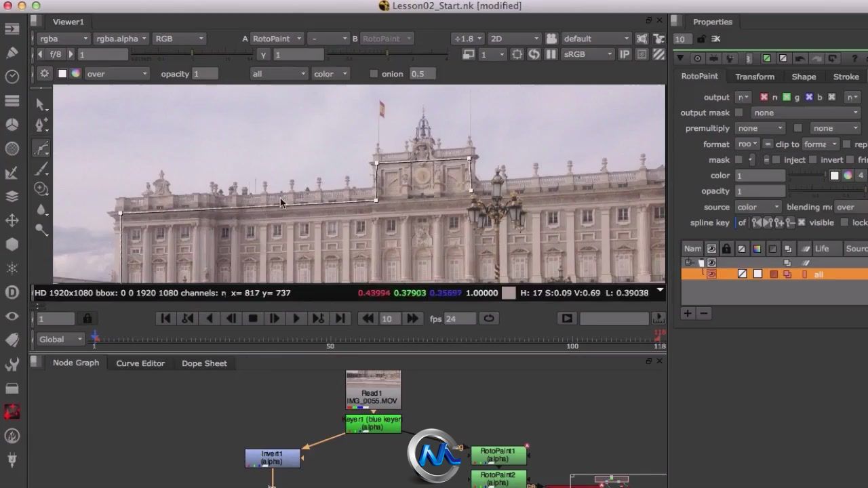Open the over blending mode dropdown
This screenshot has height=488, width=868.
[x=116, y=74]
